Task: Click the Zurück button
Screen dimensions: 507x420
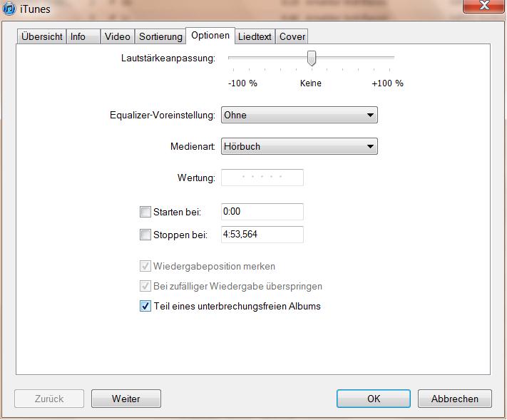Action: (x=49, y=399)
